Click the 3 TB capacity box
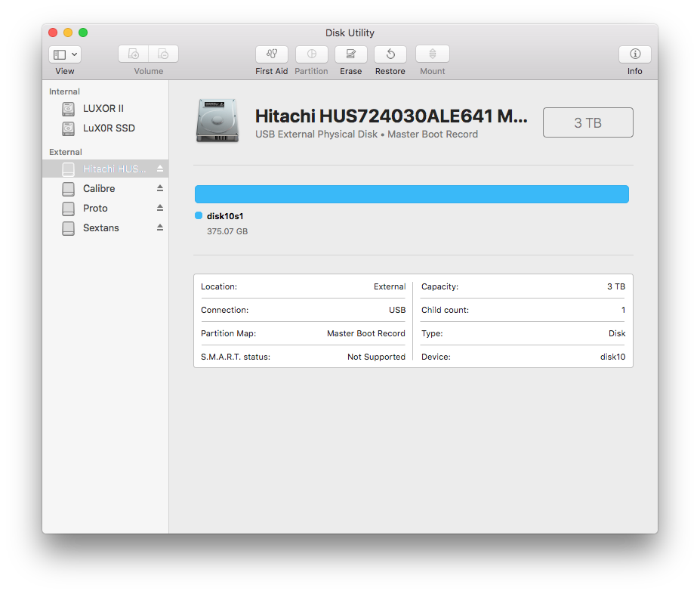 pos(588,122)
